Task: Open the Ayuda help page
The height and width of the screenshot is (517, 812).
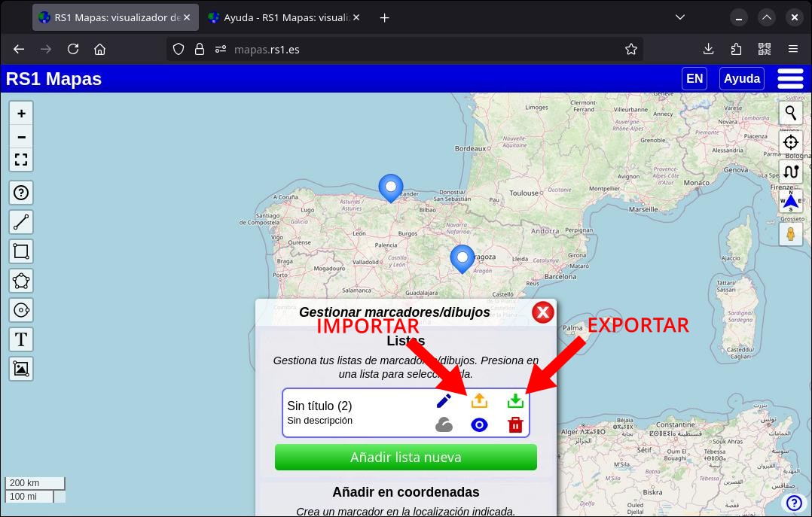Action: tap(741, 79)
